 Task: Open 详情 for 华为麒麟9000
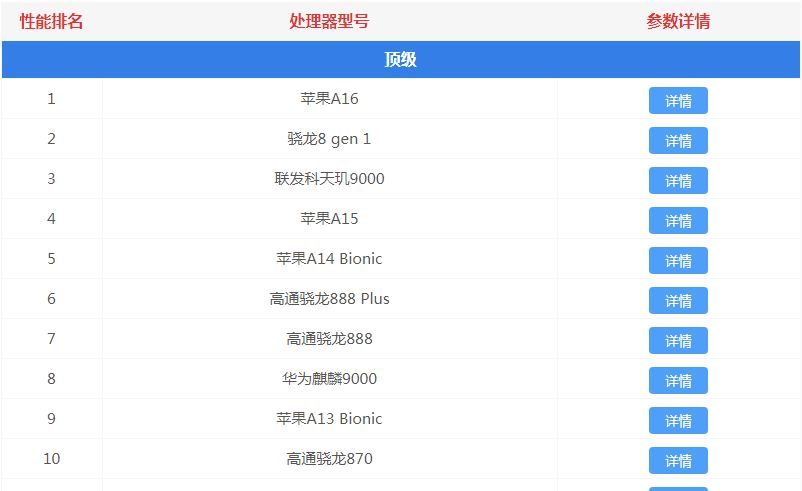[x=678, y=381]
